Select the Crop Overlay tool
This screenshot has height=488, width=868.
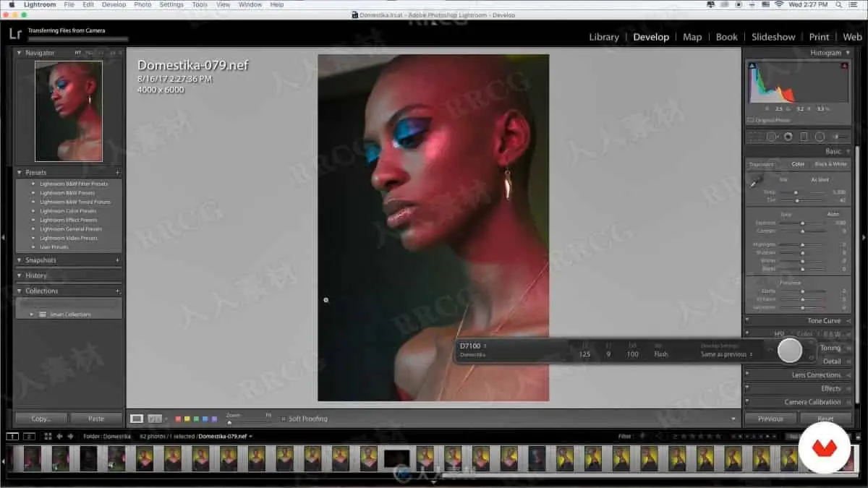755,137
